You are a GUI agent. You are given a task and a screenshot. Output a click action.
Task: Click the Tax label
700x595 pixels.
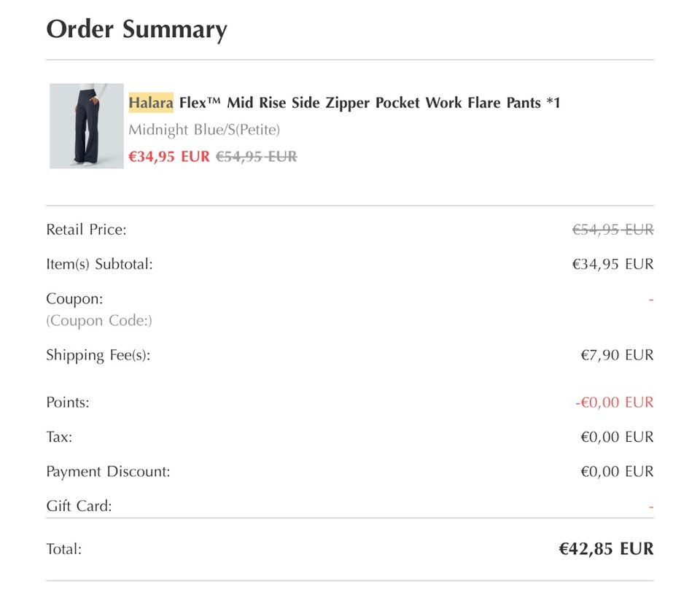pyautogui.click(x=59, y=437)
